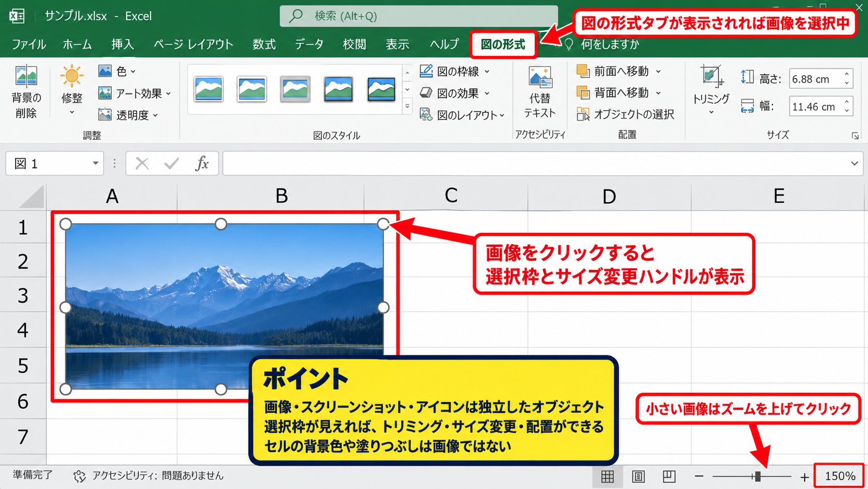Open the ファイル tab
Viewport: 868px width, 489px height.
29,45
